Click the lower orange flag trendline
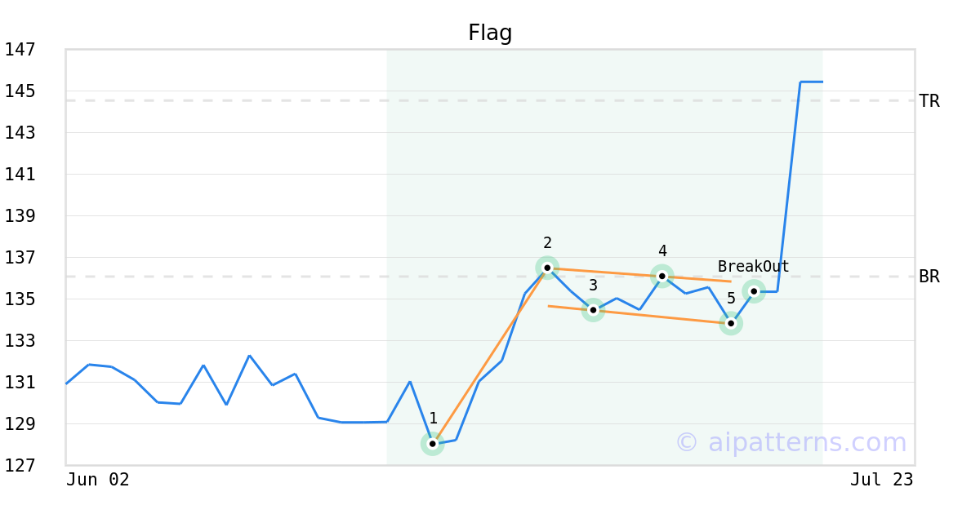Image resolution: width=980 pixels, height=514 pixels. 639,314
